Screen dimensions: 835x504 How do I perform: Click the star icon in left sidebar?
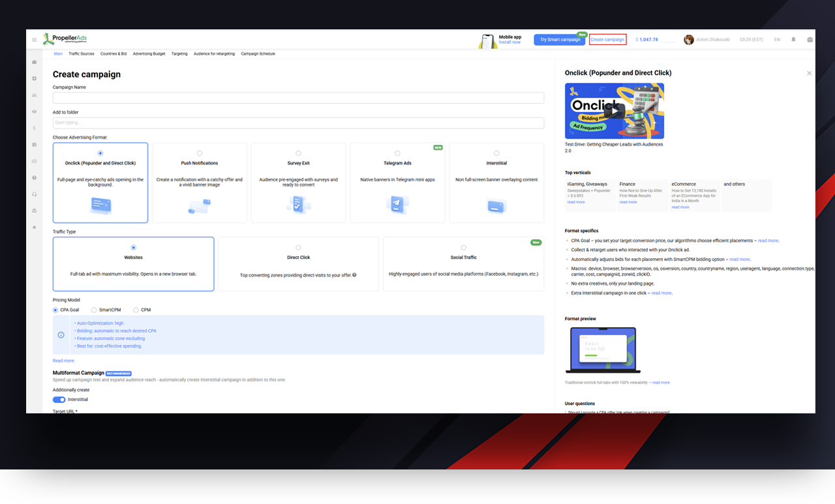pos(35,227)
